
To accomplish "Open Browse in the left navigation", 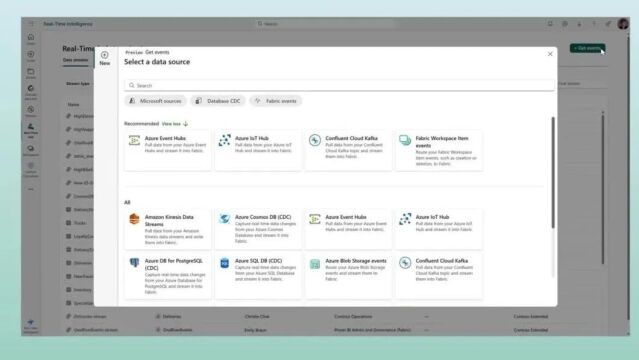I will (x=31, y=73).
